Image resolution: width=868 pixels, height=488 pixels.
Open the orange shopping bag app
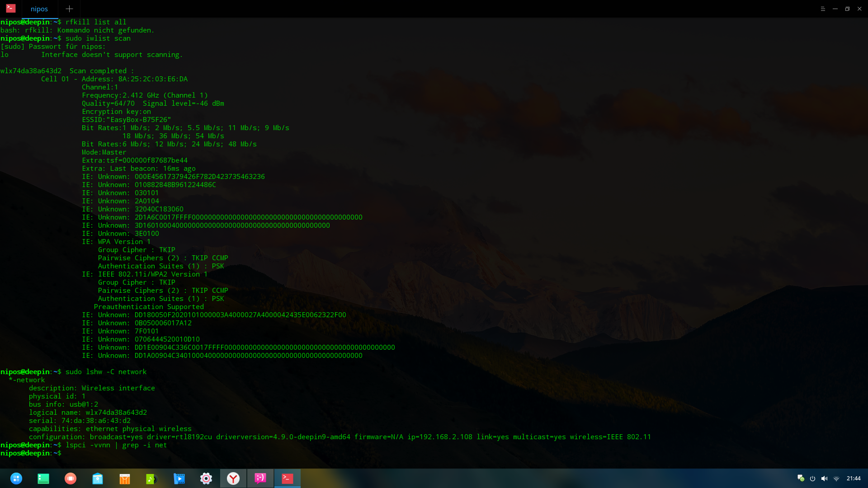pos(125,479)
